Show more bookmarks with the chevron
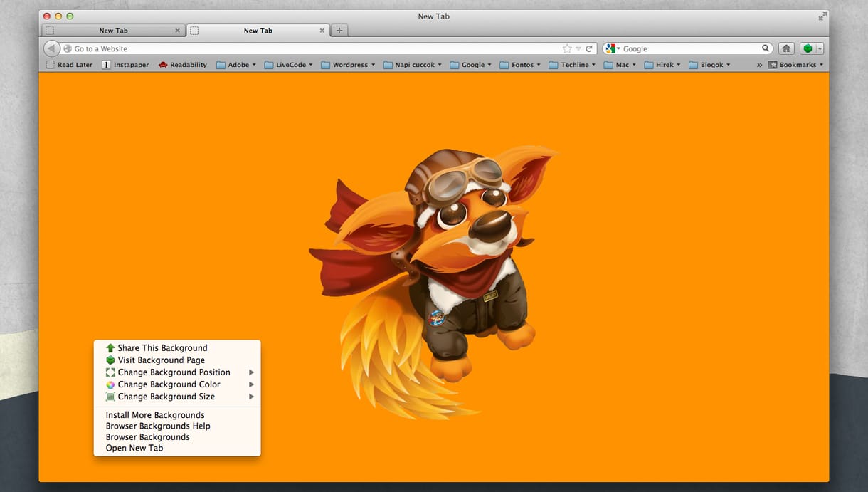Image resolution: width=868 pixels, height=492 pixels. pyautogui.click(x=759, y=65)
